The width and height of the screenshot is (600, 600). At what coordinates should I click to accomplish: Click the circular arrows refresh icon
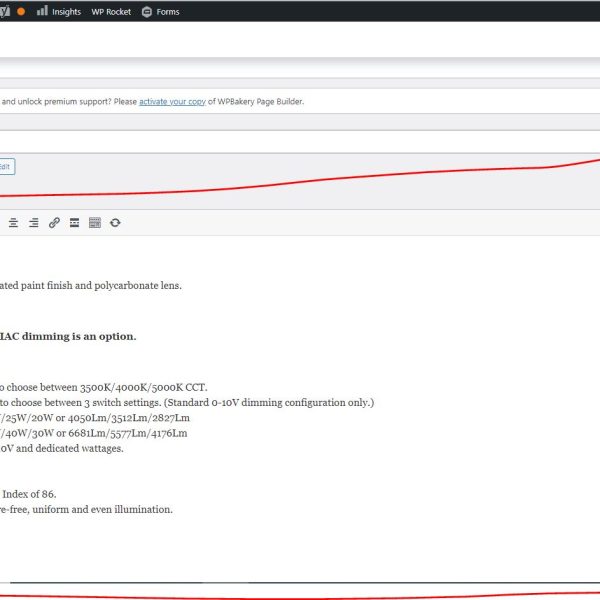click(115, 223)
